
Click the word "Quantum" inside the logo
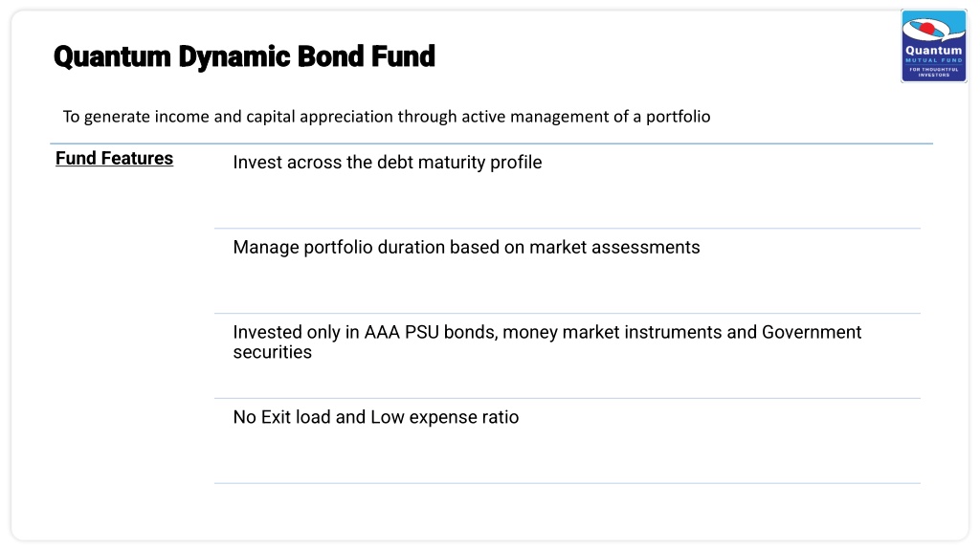coord(934,50)
